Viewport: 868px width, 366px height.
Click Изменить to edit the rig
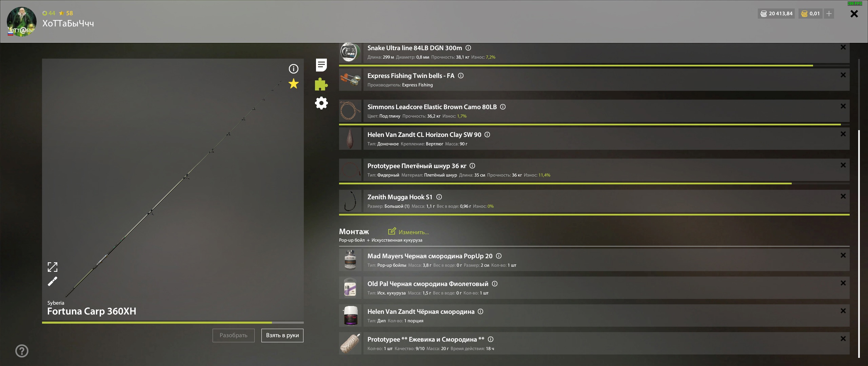pyautogui.click(x=409, y=232)
